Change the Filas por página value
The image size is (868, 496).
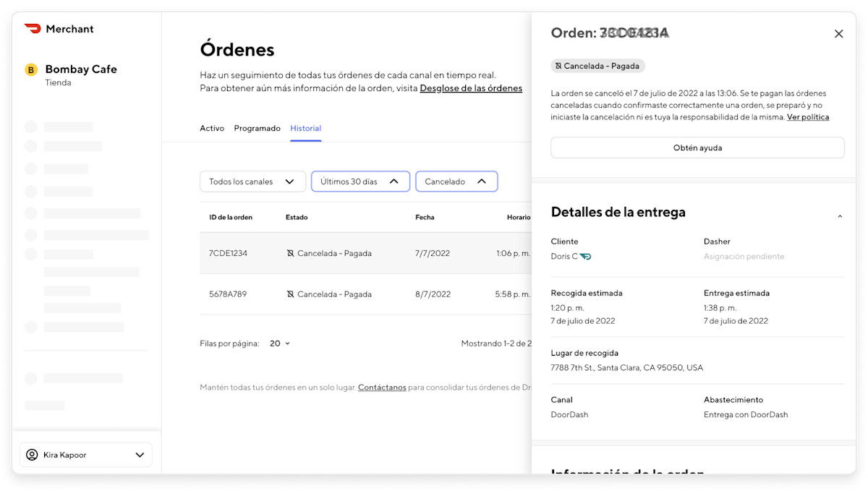(x=279, y=343)
